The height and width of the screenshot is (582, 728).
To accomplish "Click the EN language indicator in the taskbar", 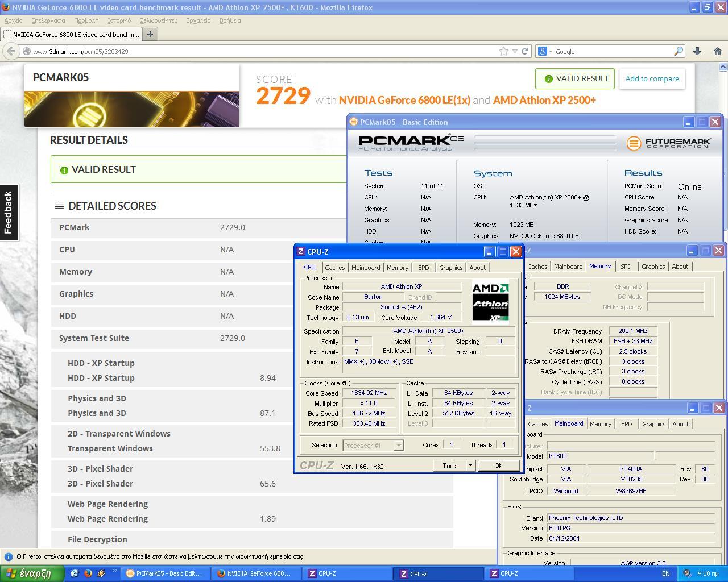I will (665, 573).
